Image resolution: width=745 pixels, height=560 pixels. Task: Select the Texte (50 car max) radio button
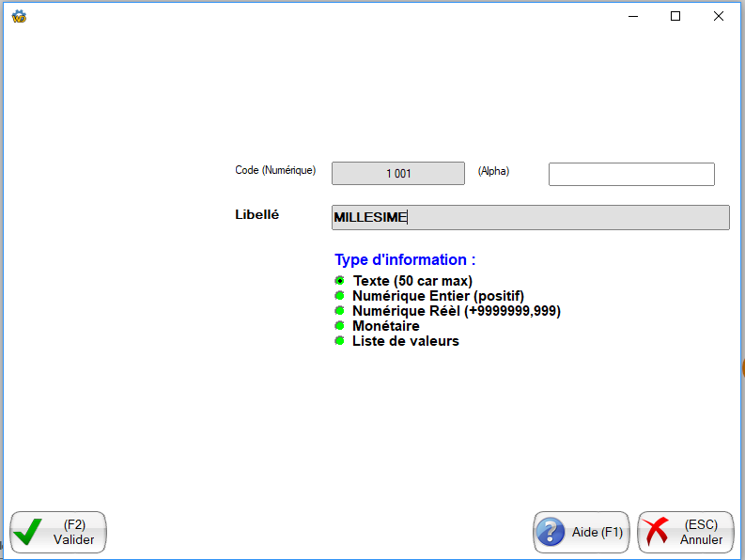pos(340,281)
